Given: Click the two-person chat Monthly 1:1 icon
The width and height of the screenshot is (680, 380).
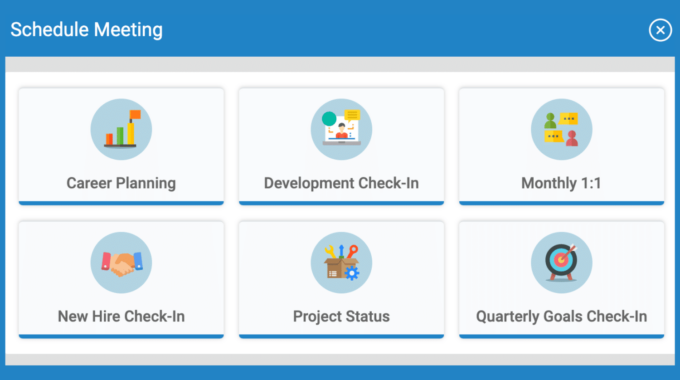Looking at the screenshot, I should pos(562,129).
